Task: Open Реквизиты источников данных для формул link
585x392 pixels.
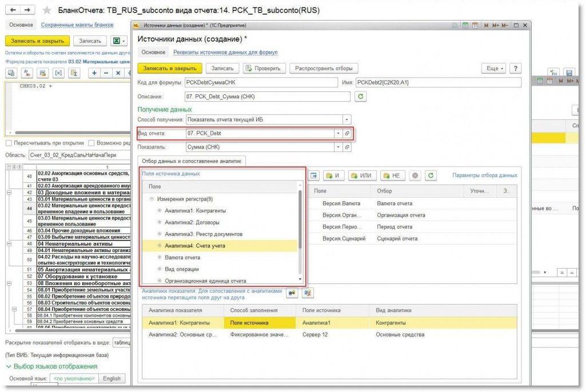Action: 226,53
